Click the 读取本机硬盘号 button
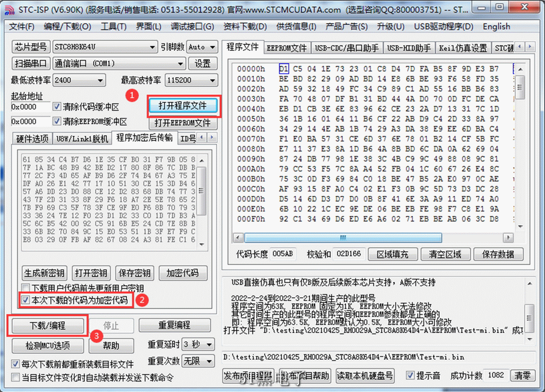The width and height of the screenshot is (545, 392). (x=365, y=375)
